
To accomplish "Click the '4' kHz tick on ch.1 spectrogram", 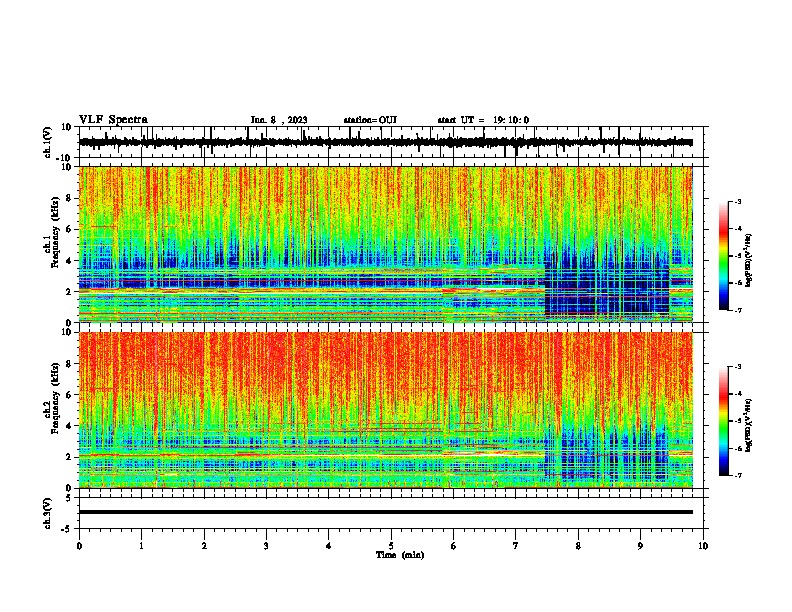I will click(69, 261).
